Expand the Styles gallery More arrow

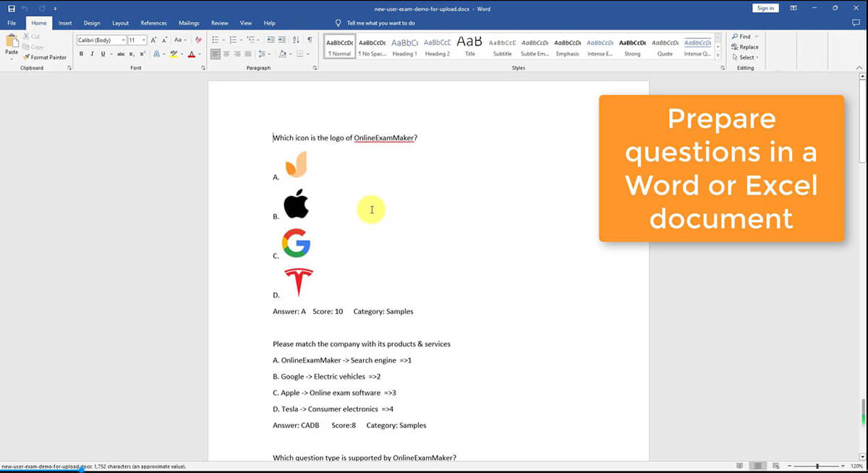pos(718,56)
